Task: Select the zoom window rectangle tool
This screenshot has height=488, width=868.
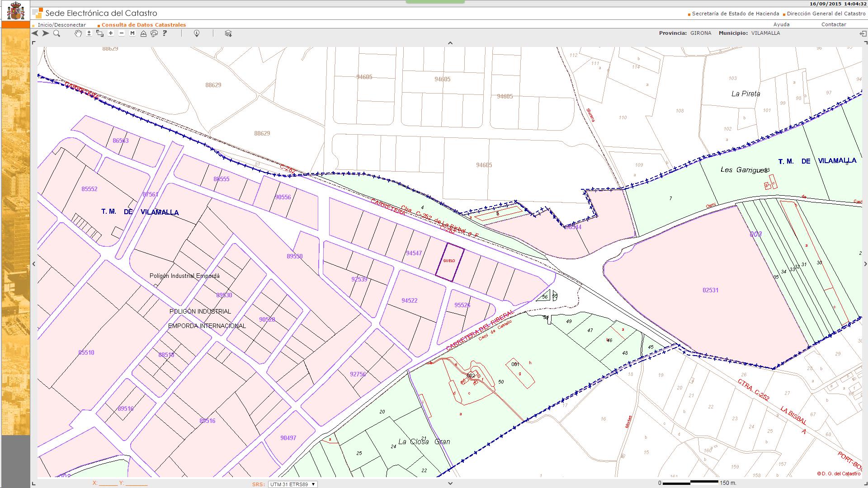Action: pyautogui.click(x=100, y=33)
